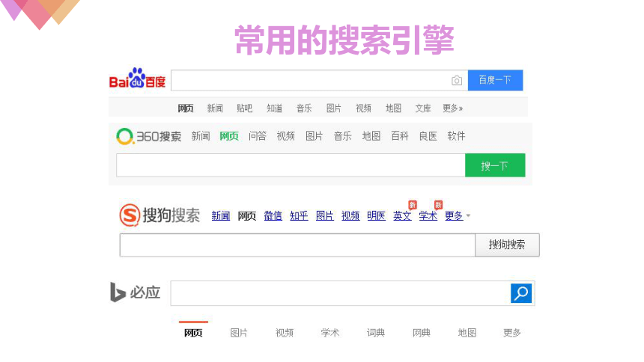
Task: Open Baidu 视频 tab
Action: (x=363, y=108)
